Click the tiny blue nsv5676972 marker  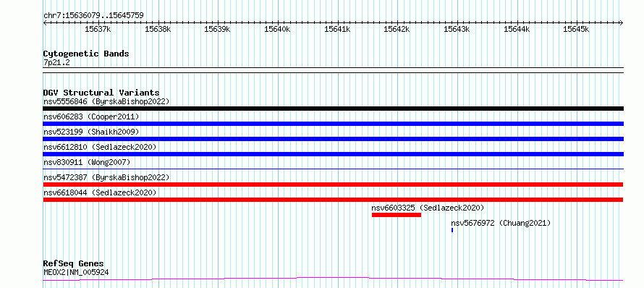(452, 230)
